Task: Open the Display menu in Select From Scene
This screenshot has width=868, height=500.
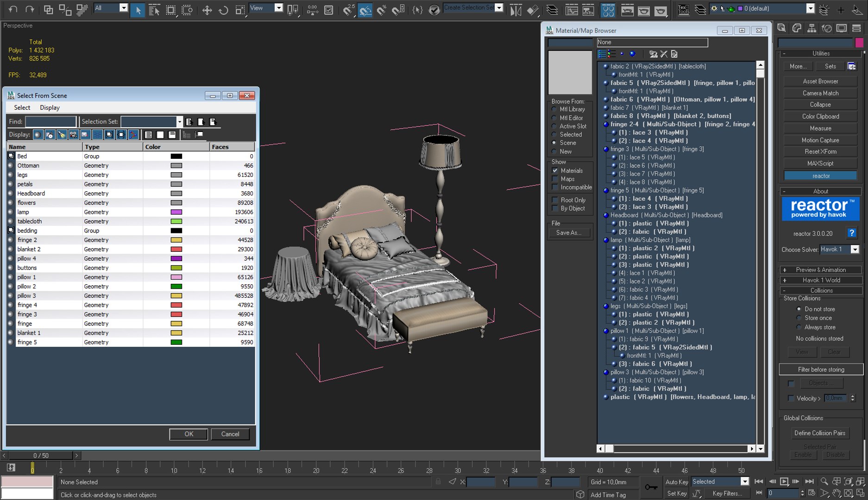Action: coord(50,107)
